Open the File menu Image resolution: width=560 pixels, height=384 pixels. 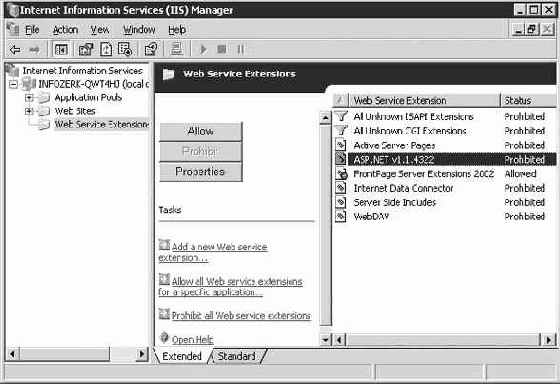[32, 30]
